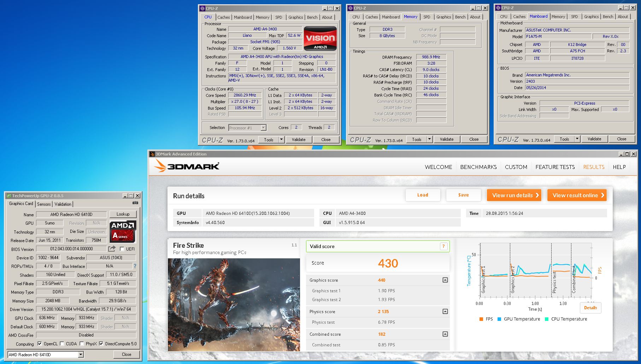Image resolution: width=641 pixels, height=364 pixels.
Task: Collapse the Combined score section
Action: 445,334
